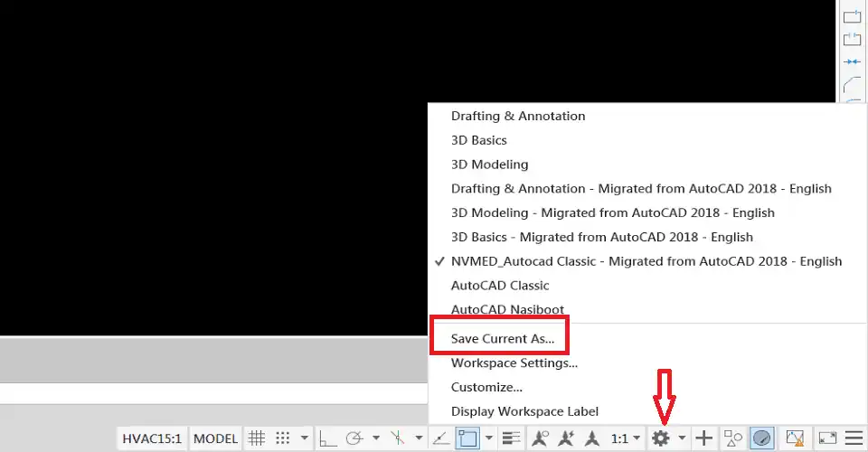Toggle auto-add annotation scales icon
Screen dimensions: 868x452
pyautogui.click(x=566, y=438)
